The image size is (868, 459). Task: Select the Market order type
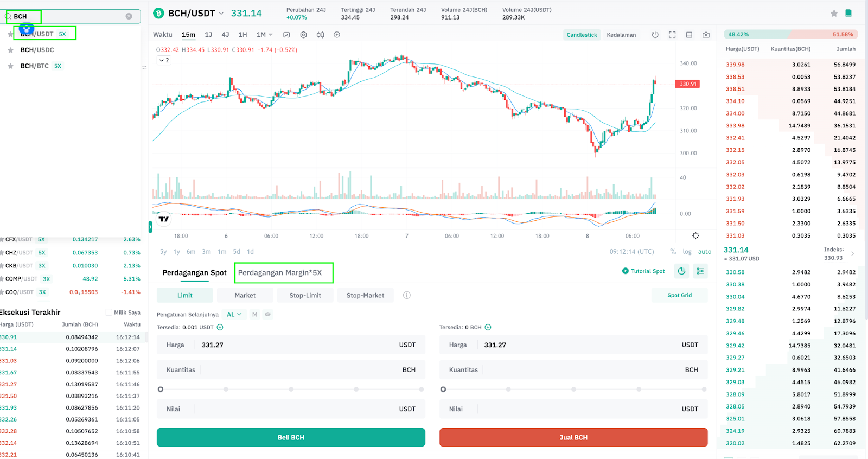[245, 295]
